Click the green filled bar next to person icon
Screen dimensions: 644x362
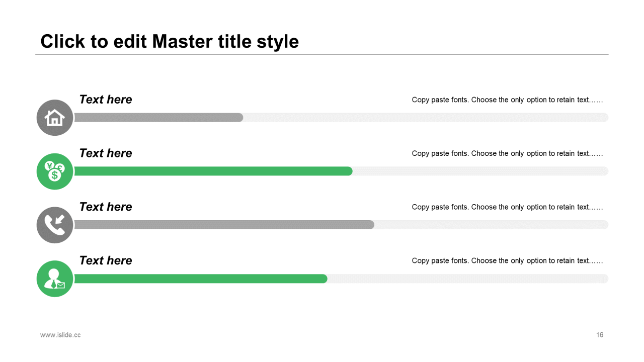coord(201,279)
